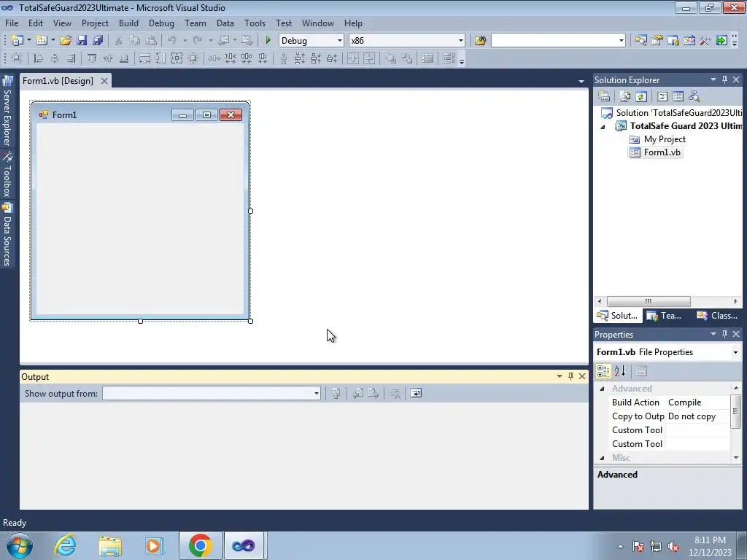This screenshot has height=560, width=747.
Task: Click the New Project toolbar icon
Action: [18, 41]
